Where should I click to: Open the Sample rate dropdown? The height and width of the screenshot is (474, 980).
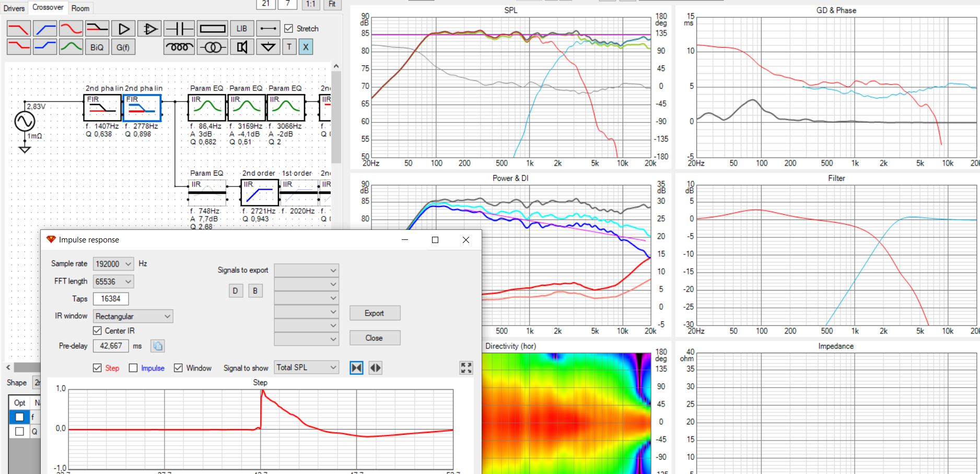tap(113, 264)
